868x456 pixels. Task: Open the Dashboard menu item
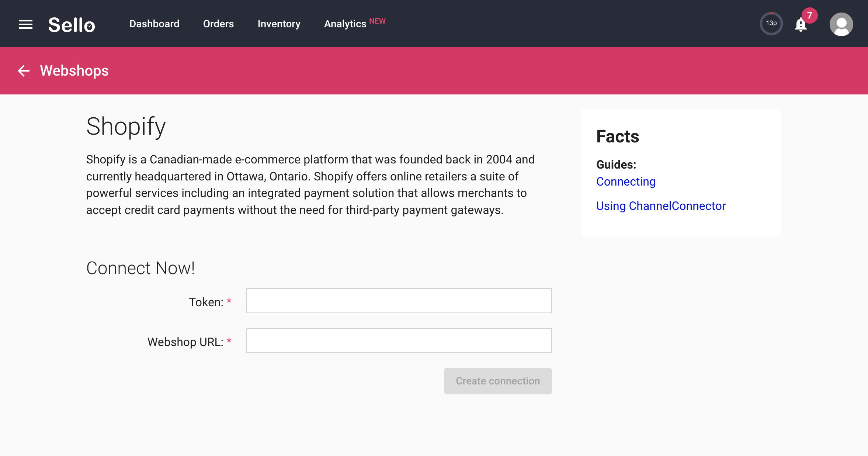click(x=154, y=24)
